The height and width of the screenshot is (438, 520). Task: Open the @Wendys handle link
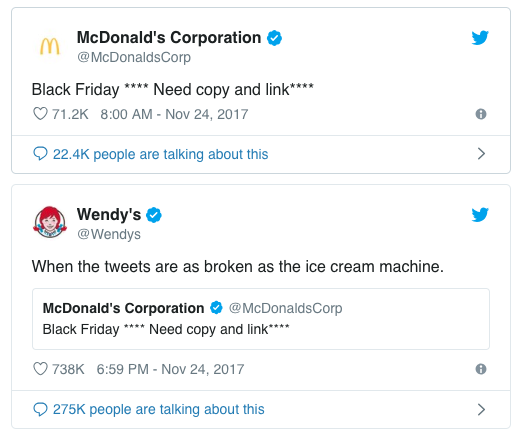pos(109,234)
